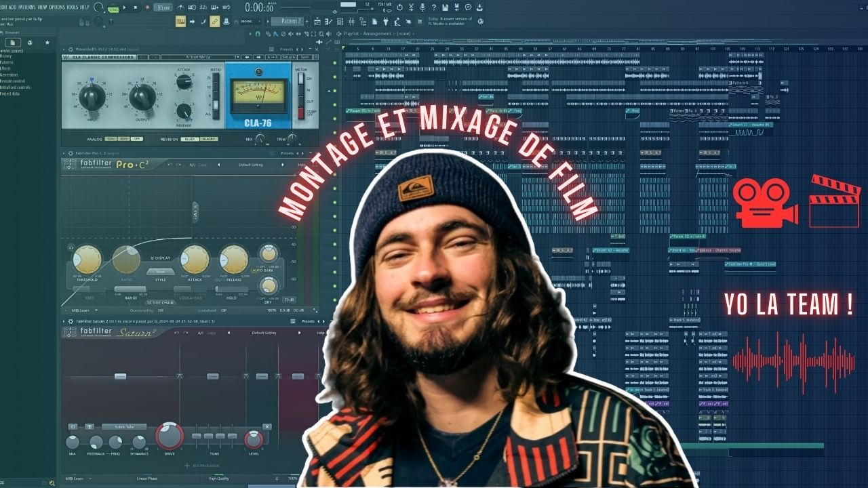Select the playlist Mute tool

(291, 34)
